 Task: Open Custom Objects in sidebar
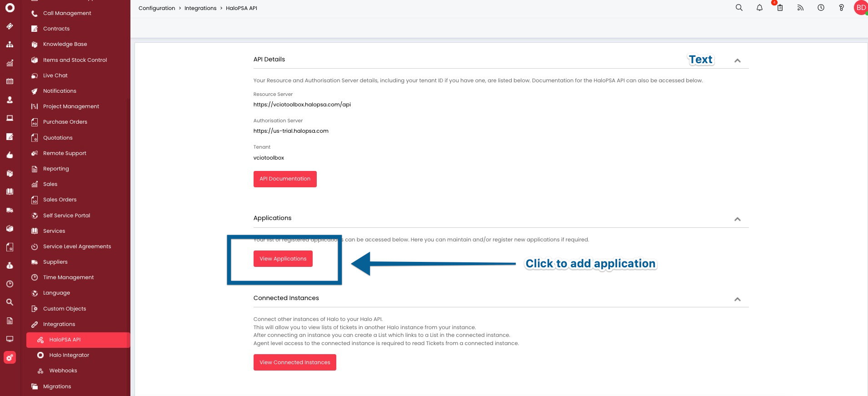pyautogui.click(x=65, y=309)
